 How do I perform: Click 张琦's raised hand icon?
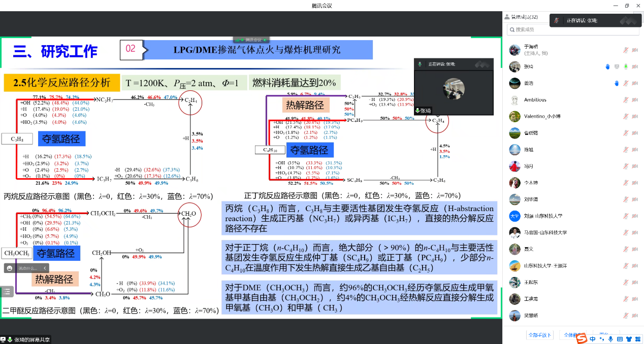(607, 66)
